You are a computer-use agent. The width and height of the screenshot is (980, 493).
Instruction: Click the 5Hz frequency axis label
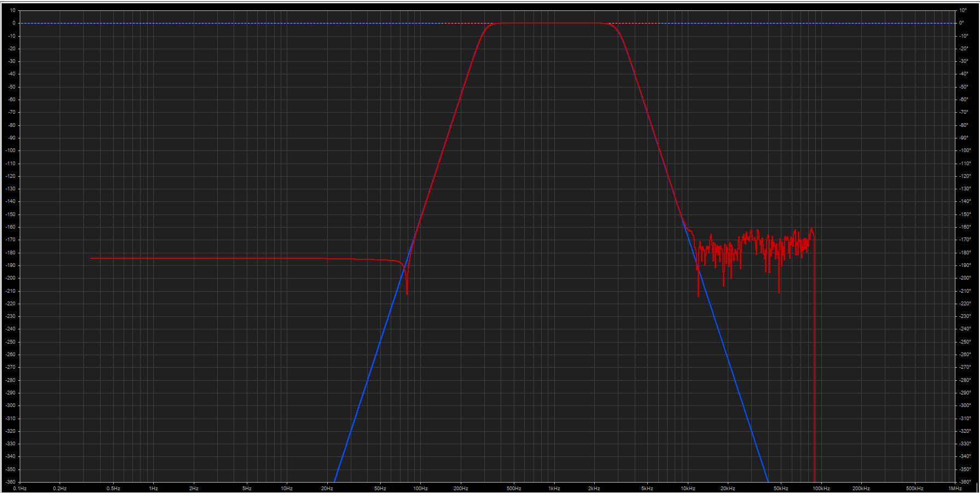pos(247,489)
